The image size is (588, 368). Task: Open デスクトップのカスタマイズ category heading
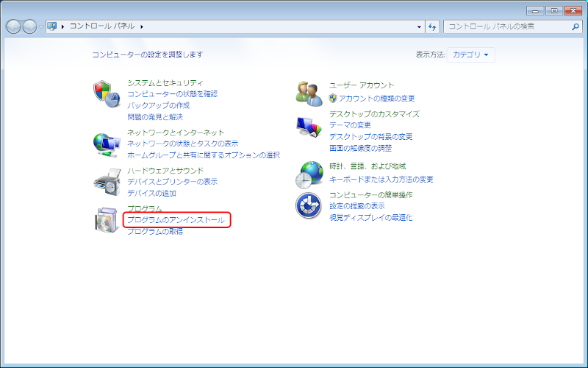(374, 114)
